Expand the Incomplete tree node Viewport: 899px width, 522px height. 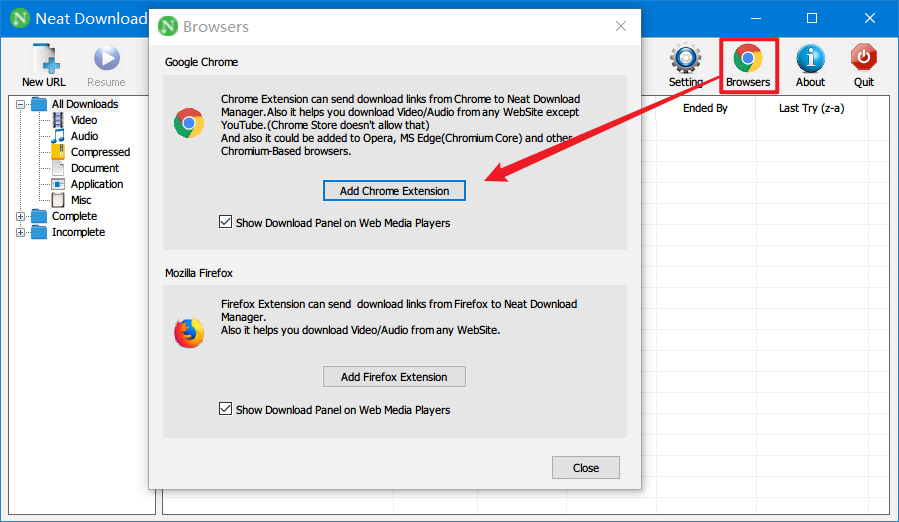point(21,233)
